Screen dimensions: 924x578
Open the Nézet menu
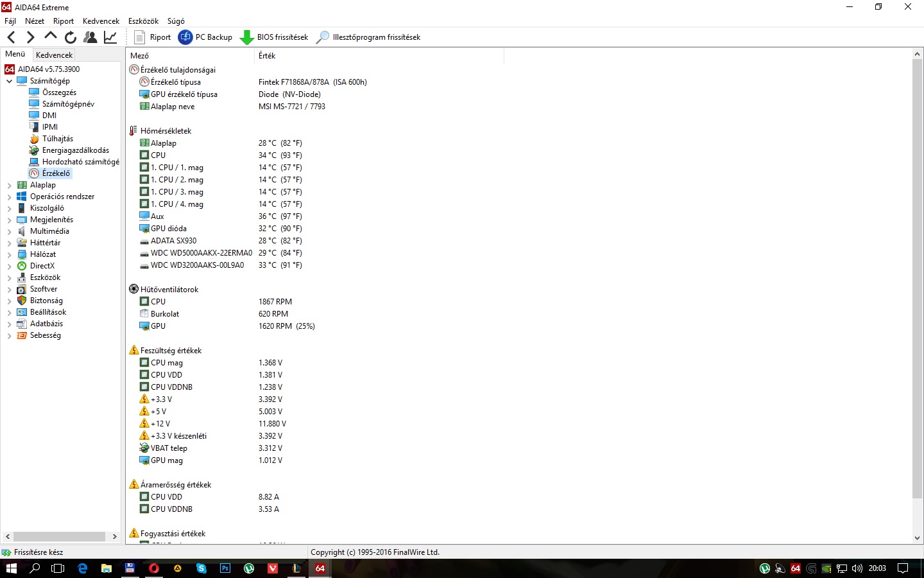click(35, 21)
